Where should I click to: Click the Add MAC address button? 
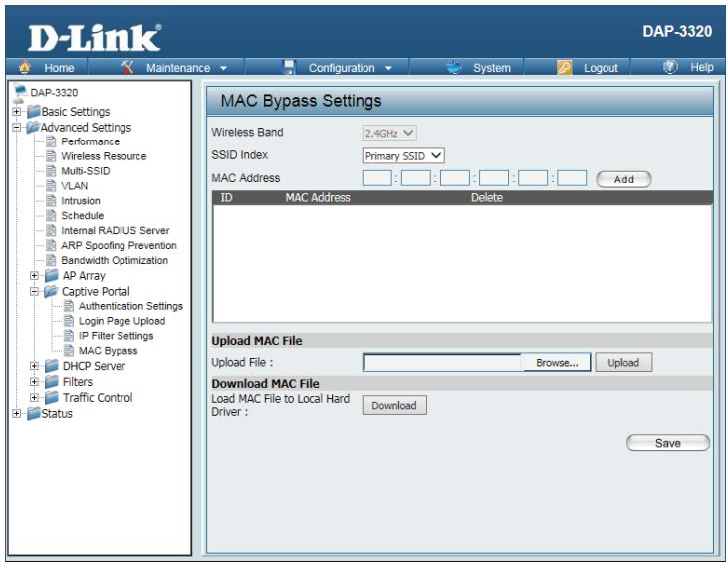click(623, 179)
